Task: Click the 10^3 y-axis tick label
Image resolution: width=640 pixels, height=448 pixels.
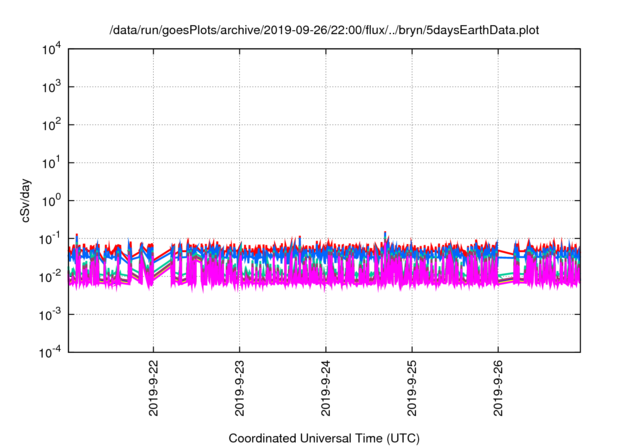Action: [x=52, y=87]
